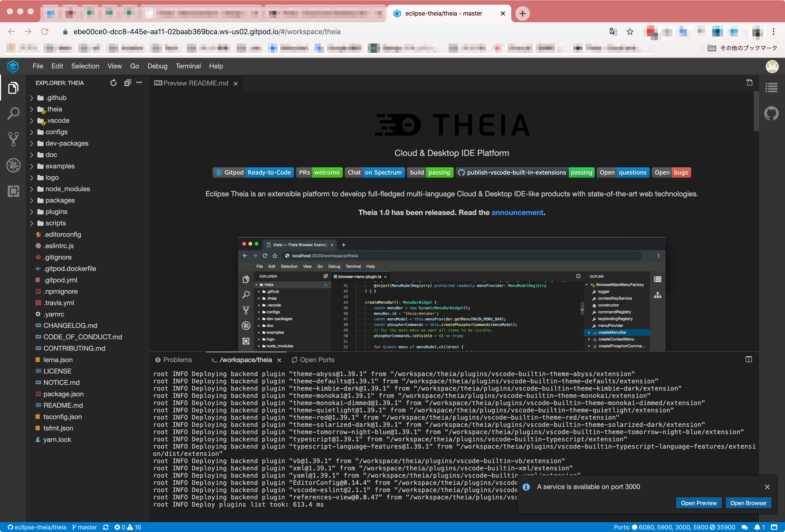Viewport: 785px width, 532px height.
Task: Close the /workspace/theia terminal tab
Action: (279, 360)
